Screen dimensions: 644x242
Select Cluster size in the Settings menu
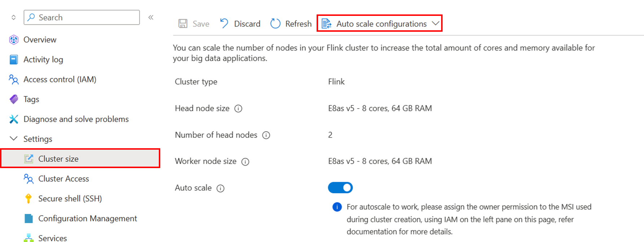pyautogui.click(x=80, y=158)
